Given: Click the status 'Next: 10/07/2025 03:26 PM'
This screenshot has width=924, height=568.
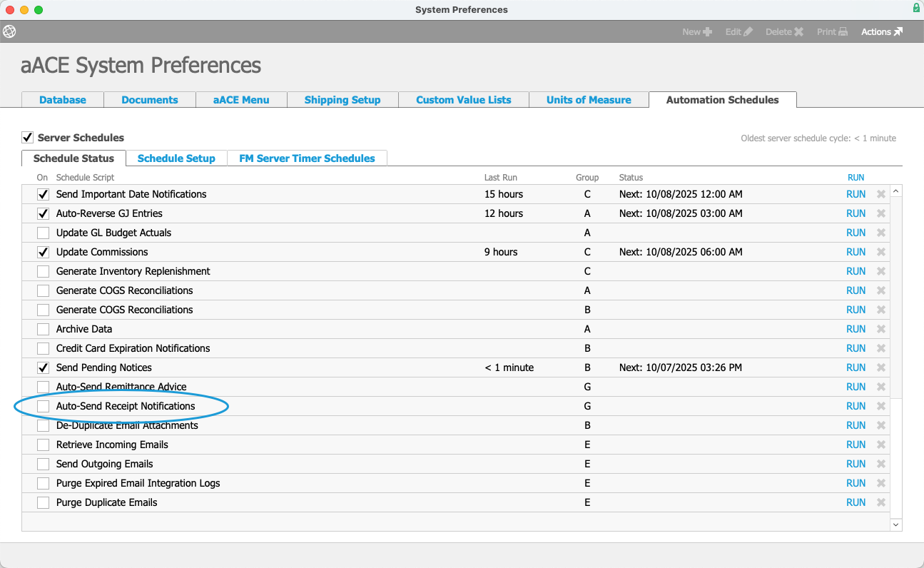Looking at the screenshot, I should [681, 367].
